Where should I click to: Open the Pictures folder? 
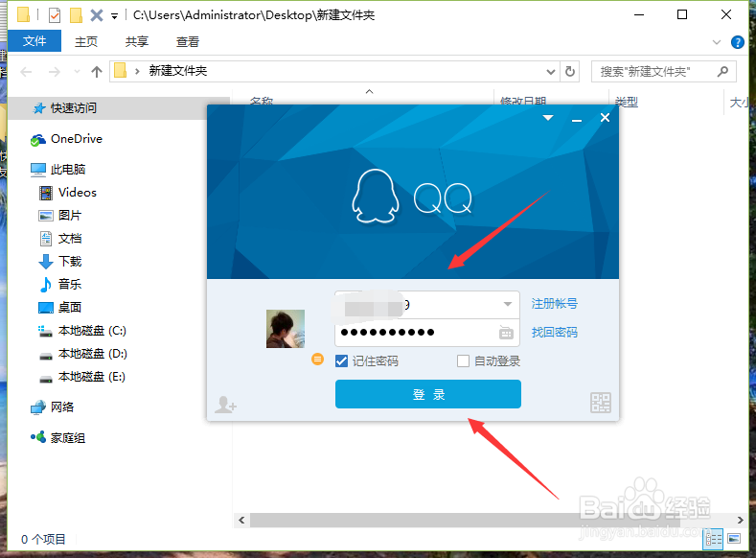click(70, 216)
